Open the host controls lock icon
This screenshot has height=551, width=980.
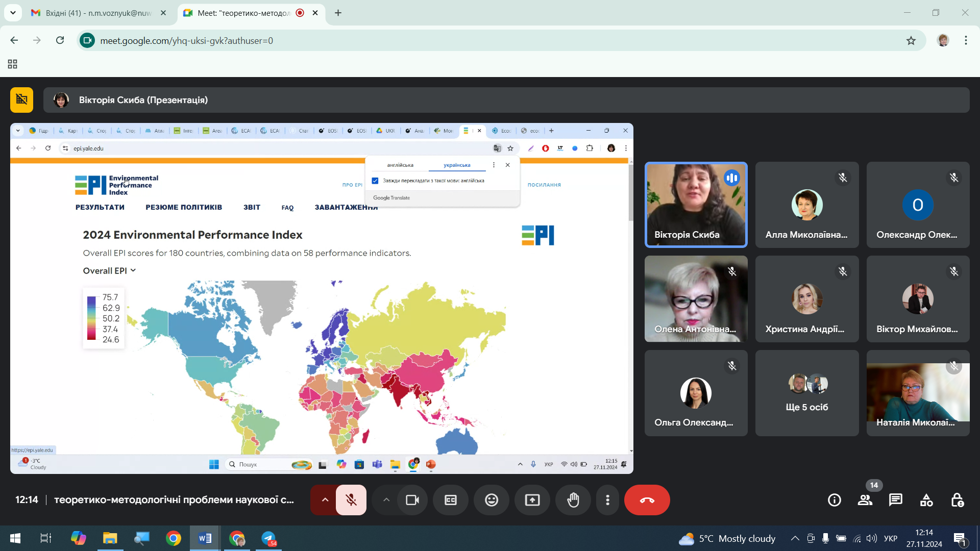pos(957,500)
